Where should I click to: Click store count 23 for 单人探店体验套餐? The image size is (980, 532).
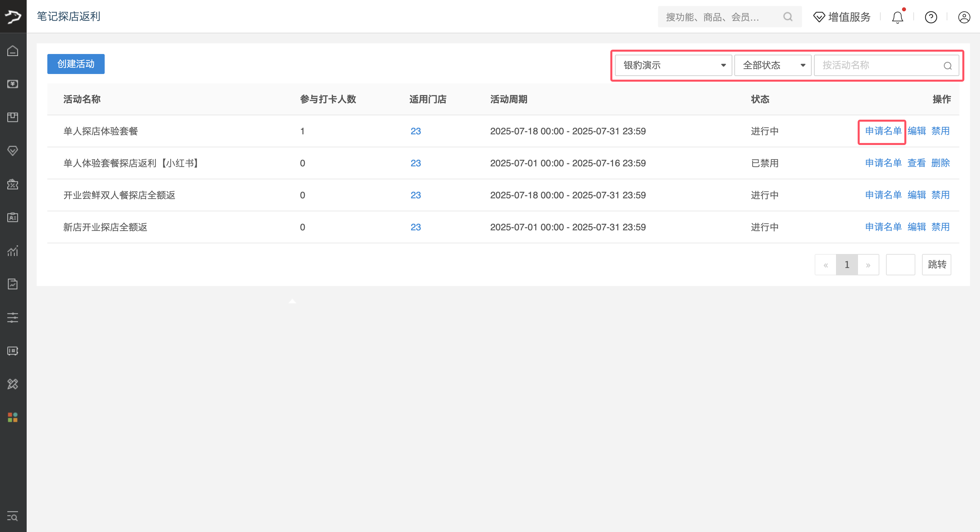pyautogui.click(x=415, y=131)
